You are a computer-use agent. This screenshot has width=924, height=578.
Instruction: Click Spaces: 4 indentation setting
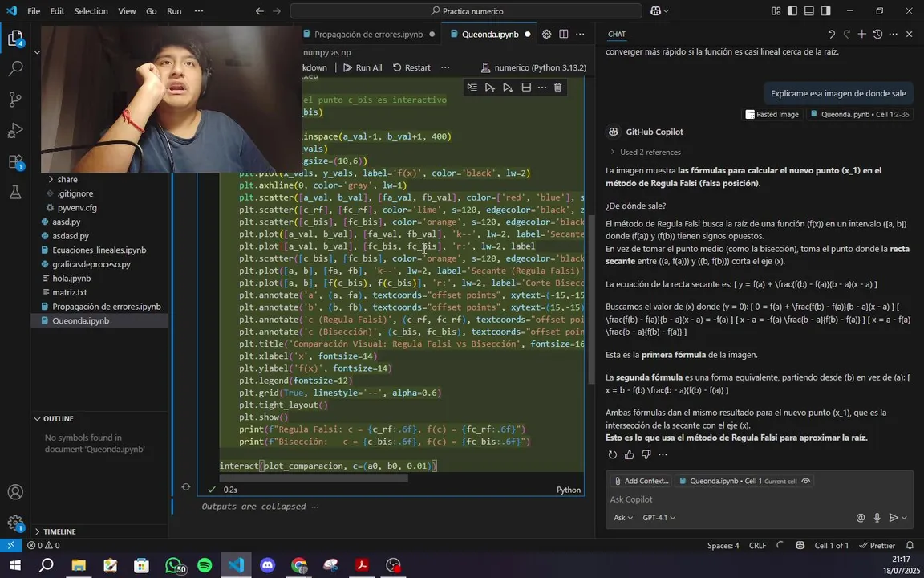[723, 546]
